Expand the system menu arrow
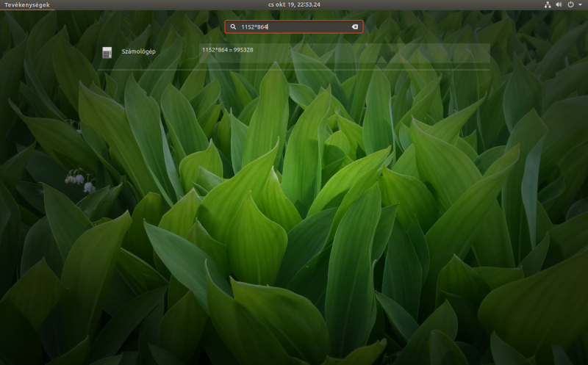Image resolution: width=588 pixels, height=365 pixels. 580,4
